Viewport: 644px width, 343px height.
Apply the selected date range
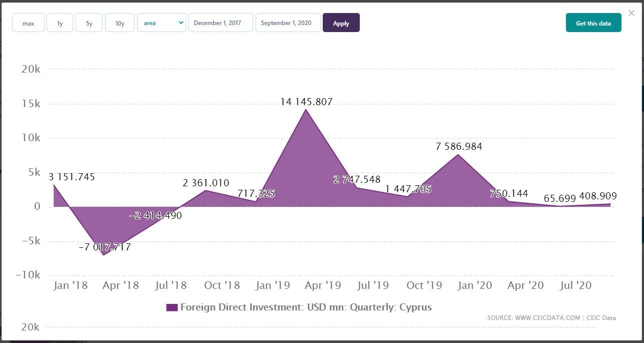(341, 23)
